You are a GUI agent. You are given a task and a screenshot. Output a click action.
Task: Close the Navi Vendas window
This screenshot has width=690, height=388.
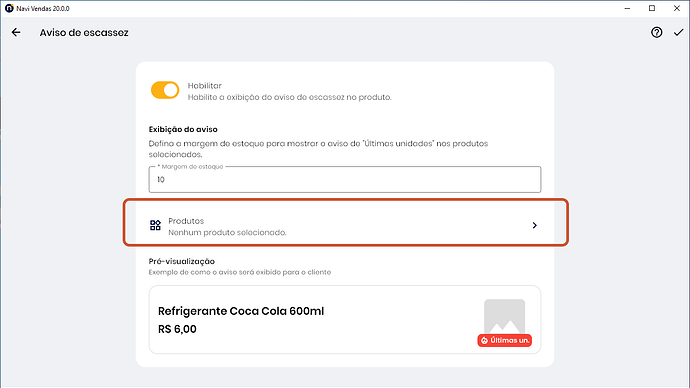point(677,8)
